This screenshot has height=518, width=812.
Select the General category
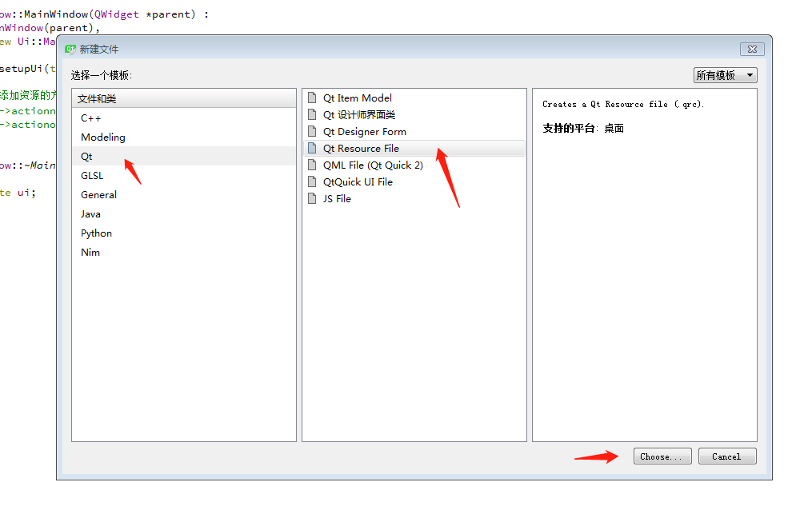(x=184, y=194)
